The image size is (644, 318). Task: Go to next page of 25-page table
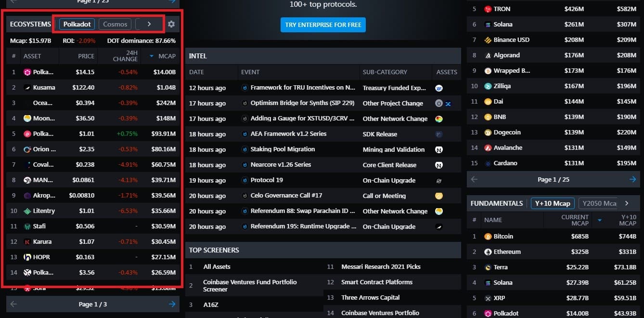pyautogui.click(x=633, y=179)
